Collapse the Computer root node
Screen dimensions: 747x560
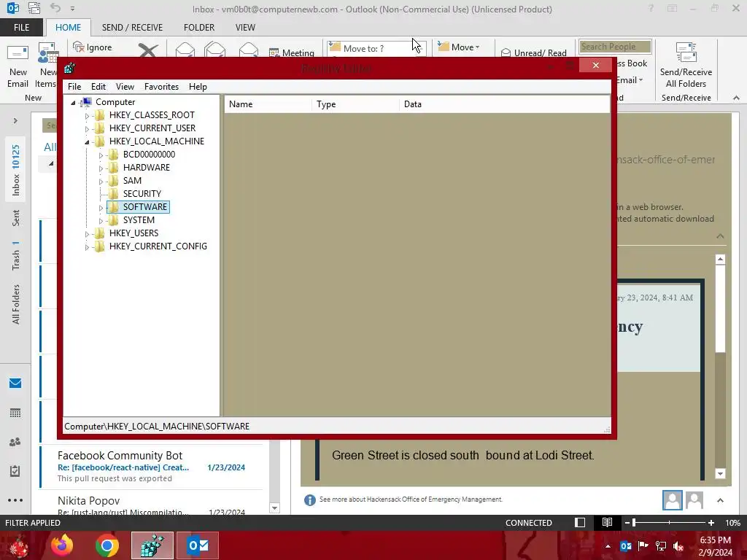point(74,102)
